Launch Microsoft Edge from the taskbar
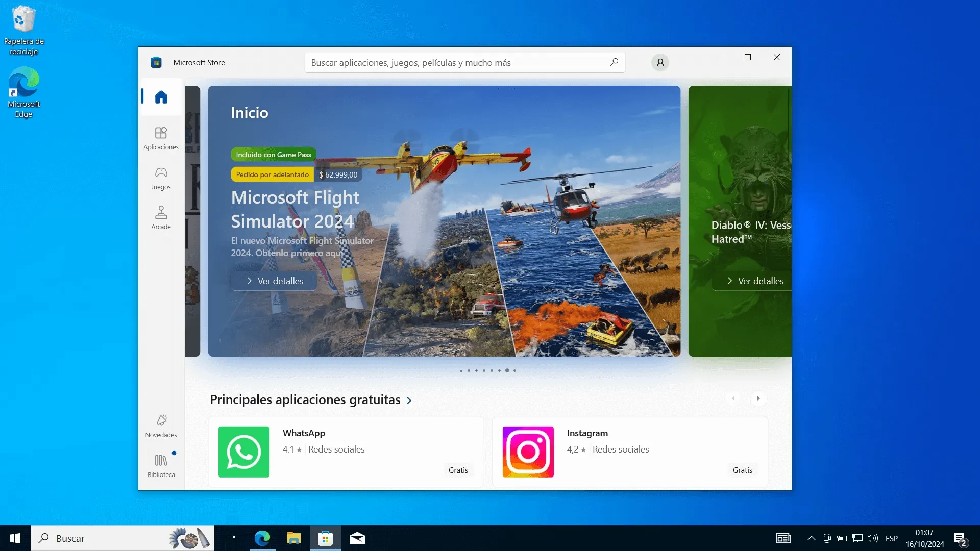Image resolution: width=980 pixels, height=551 pixels. 262,538
